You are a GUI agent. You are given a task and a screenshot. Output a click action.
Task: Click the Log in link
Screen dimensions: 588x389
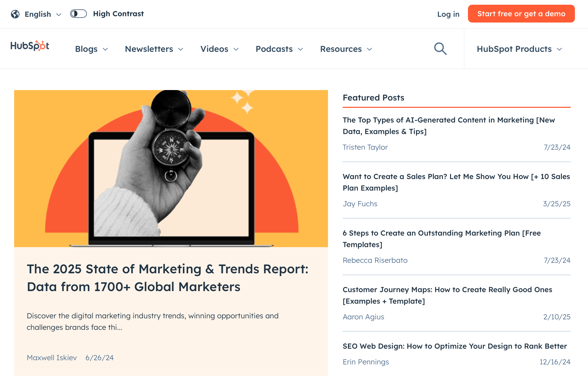click(x=448, y=14)
